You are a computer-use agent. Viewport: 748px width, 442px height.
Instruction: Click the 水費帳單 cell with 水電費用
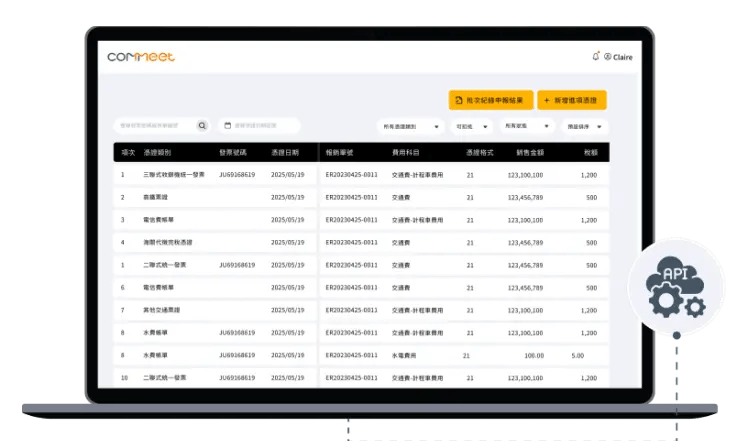click(155, 356)
